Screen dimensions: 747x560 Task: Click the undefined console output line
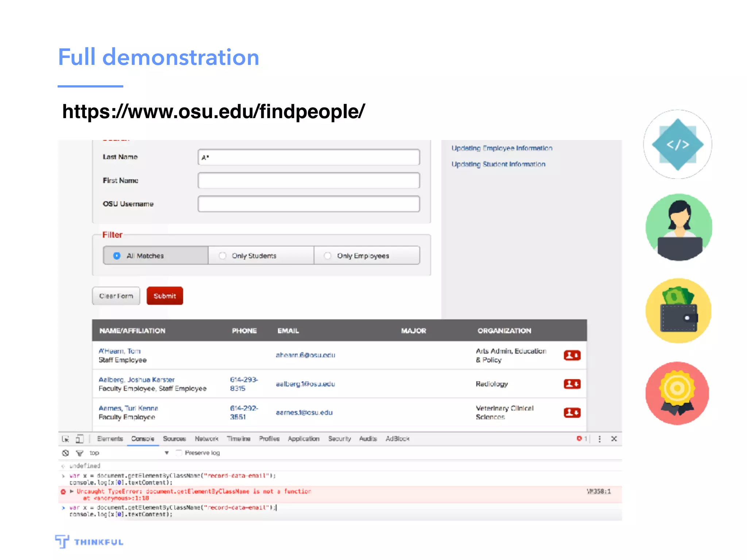(85, 466)
